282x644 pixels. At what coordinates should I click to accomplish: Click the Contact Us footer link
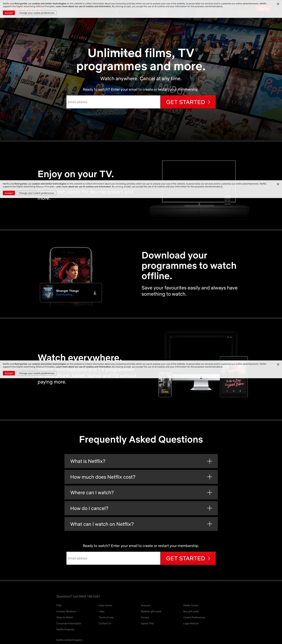pos(105,624)
